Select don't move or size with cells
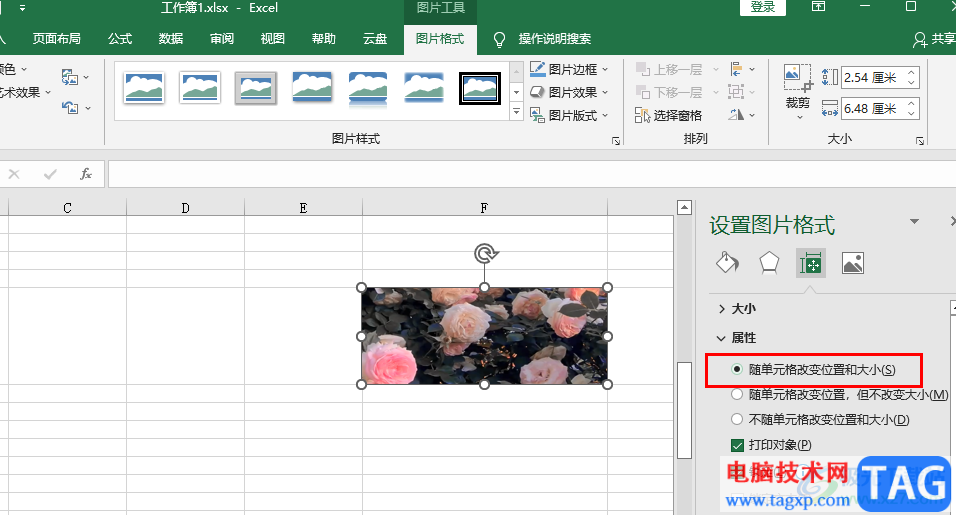Image resolution: width=956 pixels, height=515 pixels. (737, 419)
